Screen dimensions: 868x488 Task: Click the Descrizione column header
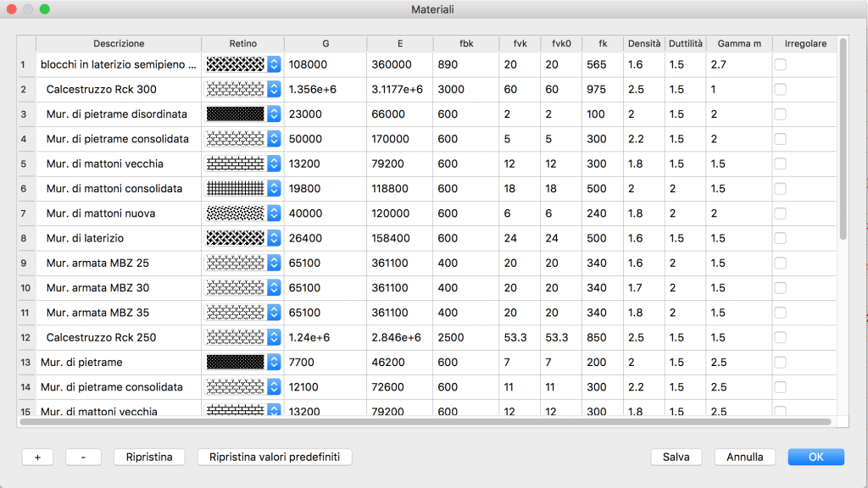tap(119, 44)
